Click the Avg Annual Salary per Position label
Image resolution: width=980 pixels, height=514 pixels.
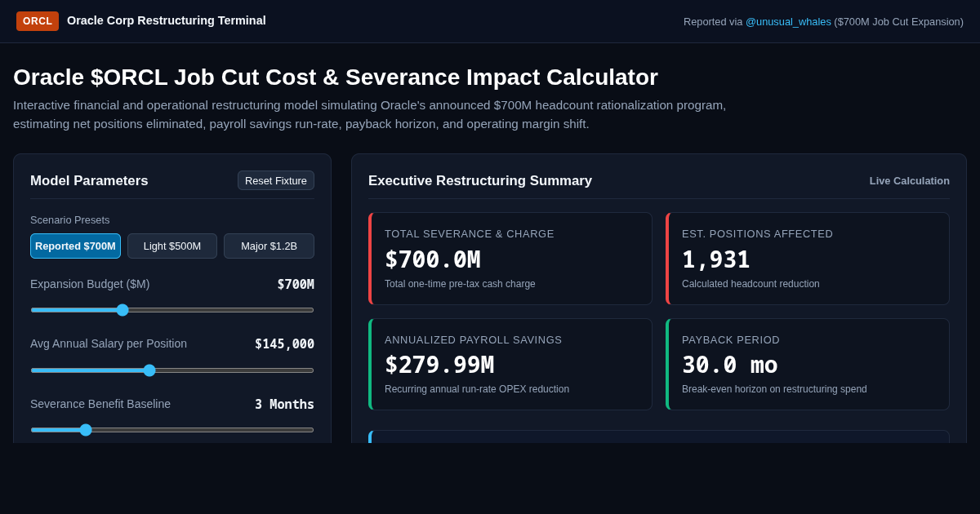coord(109,343)
